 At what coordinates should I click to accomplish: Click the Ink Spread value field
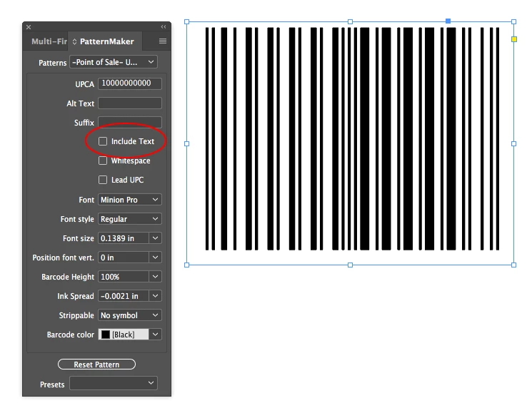pyautogui.click(x=124, y=297)
